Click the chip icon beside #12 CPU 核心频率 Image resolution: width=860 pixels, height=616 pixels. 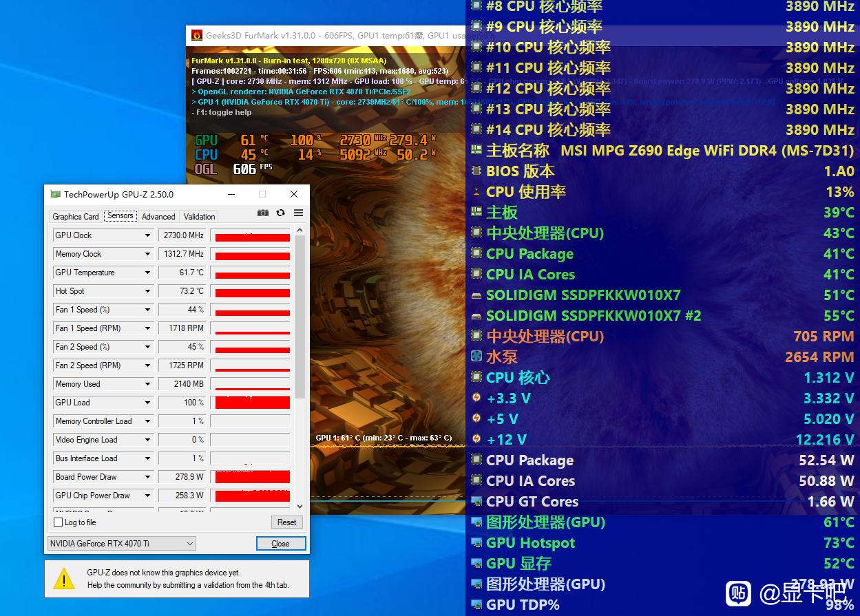[x=476, y=88]
